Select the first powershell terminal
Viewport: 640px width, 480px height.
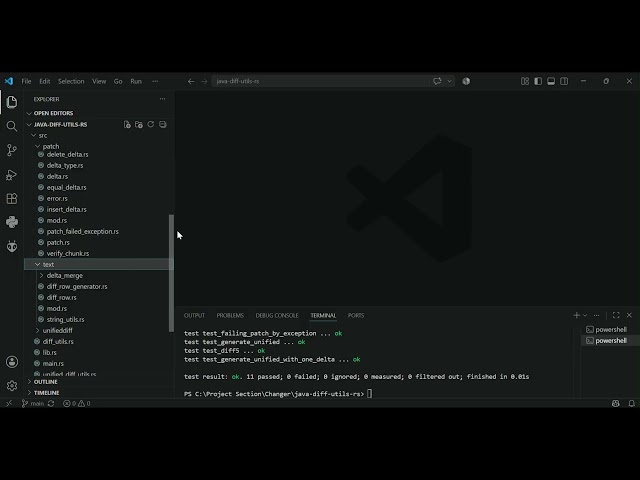610,329
